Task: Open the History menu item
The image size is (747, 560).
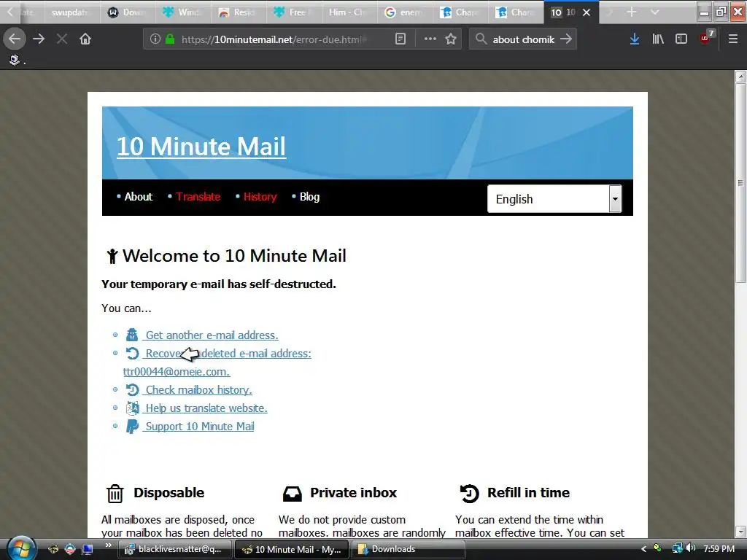Action: pos(260,197)
